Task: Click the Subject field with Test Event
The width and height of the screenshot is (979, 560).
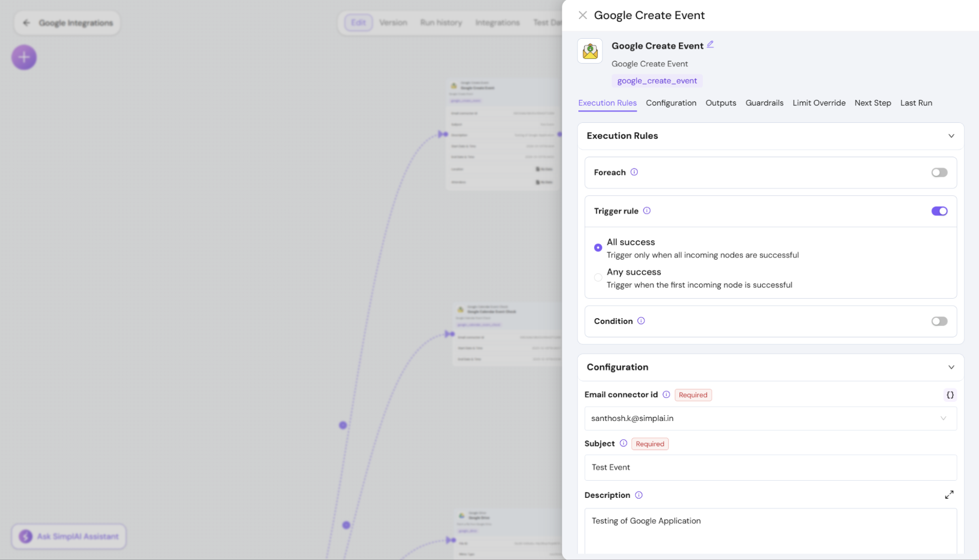Action: 770,467
